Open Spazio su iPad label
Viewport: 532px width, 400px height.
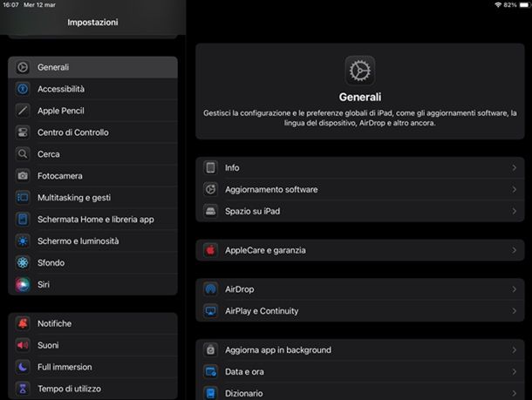[x=253, y=211]
